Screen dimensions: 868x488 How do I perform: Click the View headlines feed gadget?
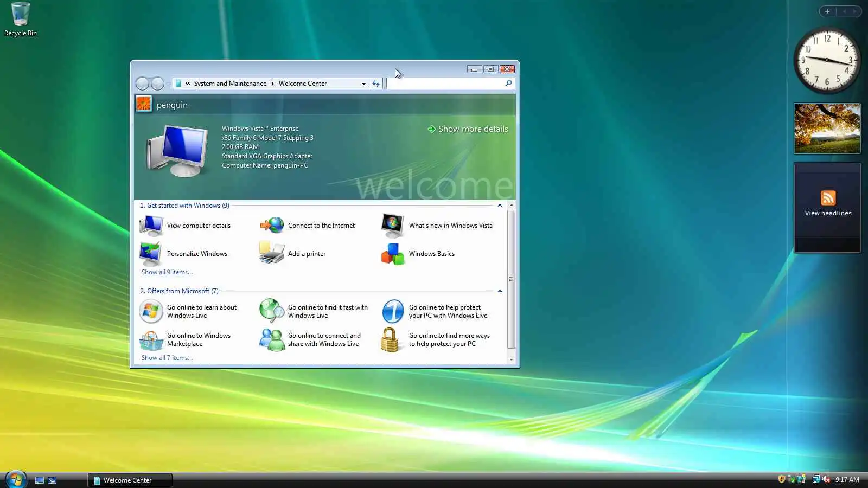pos(827,207)
